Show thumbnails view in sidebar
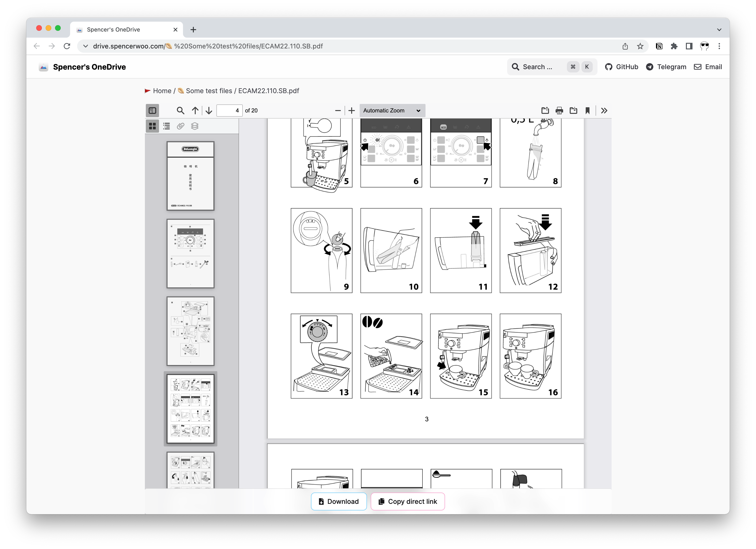Image resolution: width=756 pixels, height=549 pixels. coord(152,126)
